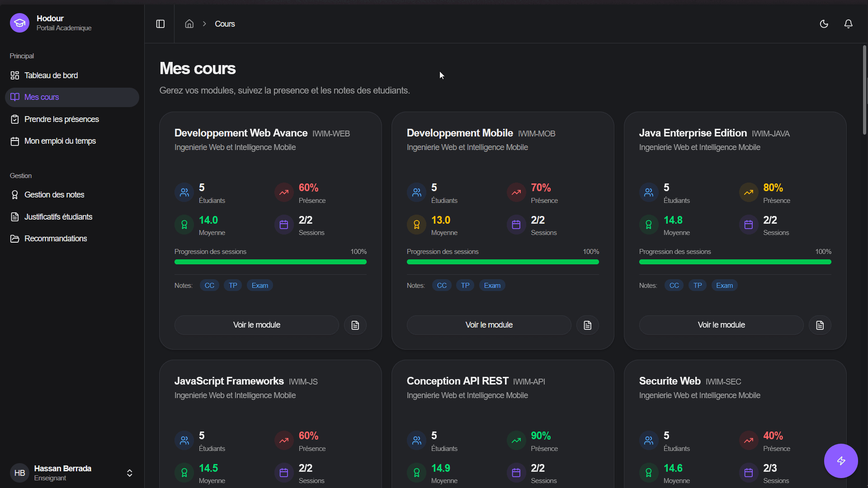Open Gestion des notes
The image size is (868, 488).
point(72,195)
